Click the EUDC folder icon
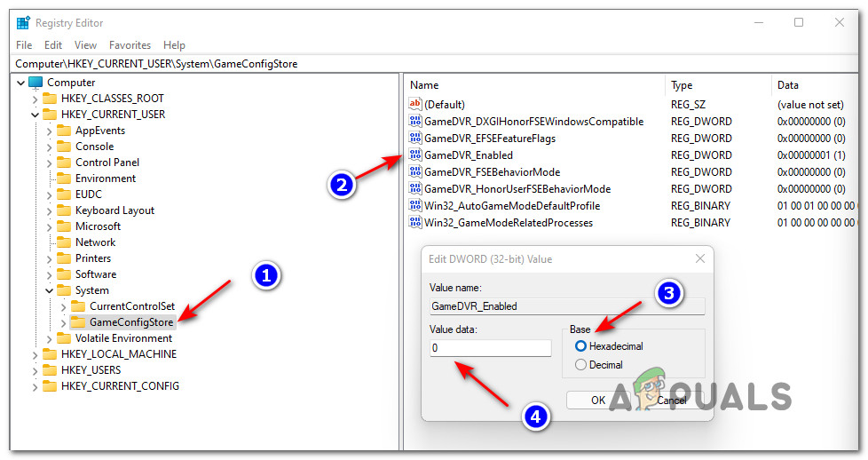868x460 pixels. coord(64,194)
